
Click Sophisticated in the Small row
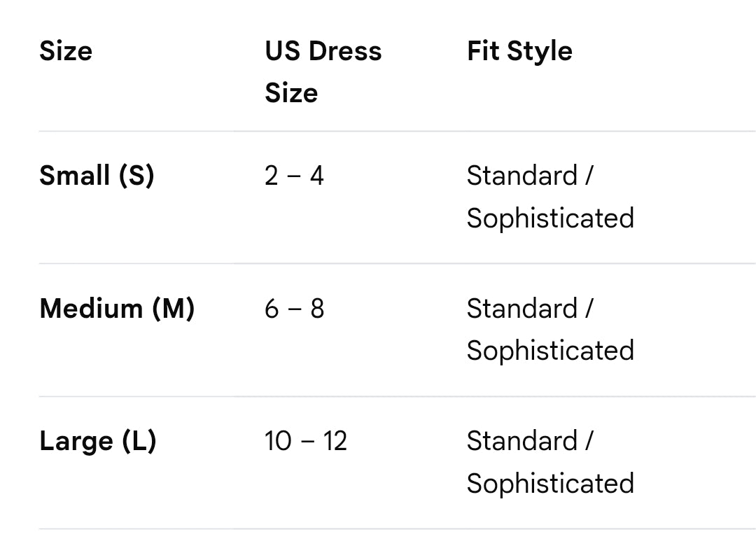tap(550, 218)
